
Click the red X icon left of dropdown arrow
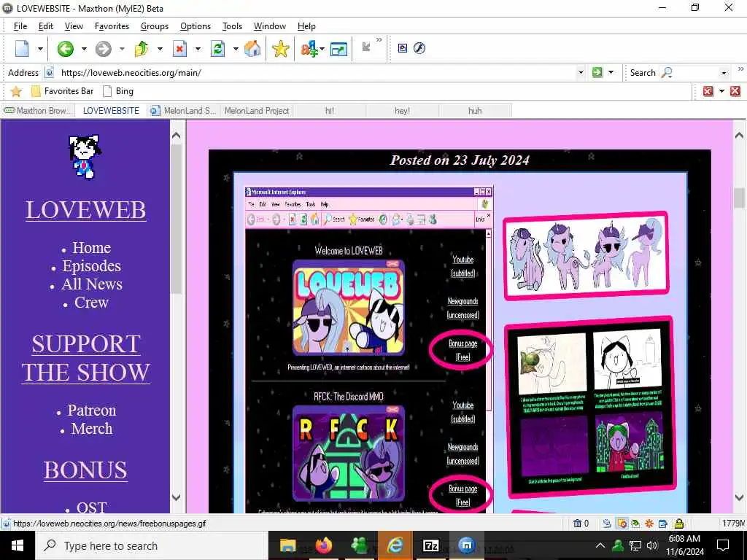click(708, 91)
